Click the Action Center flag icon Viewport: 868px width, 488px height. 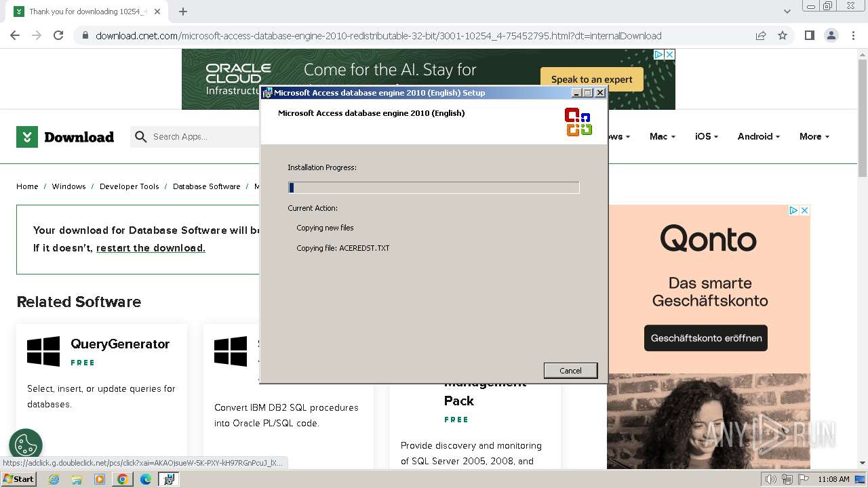coord(803,479)
